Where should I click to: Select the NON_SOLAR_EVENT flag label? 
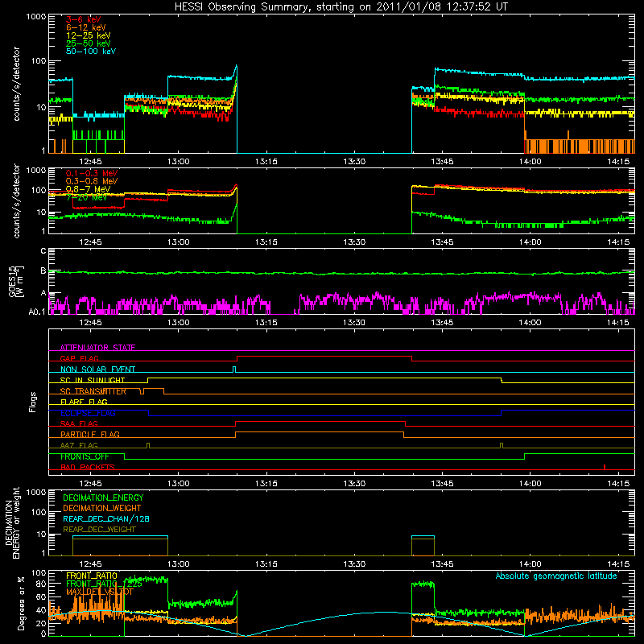coord(97,369)
